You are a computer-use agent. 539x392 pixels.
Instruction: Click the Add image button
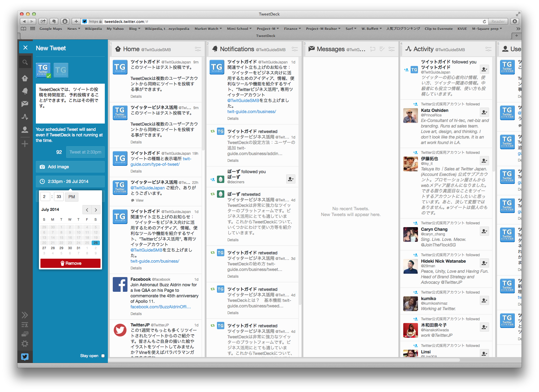tap(70, 167)
